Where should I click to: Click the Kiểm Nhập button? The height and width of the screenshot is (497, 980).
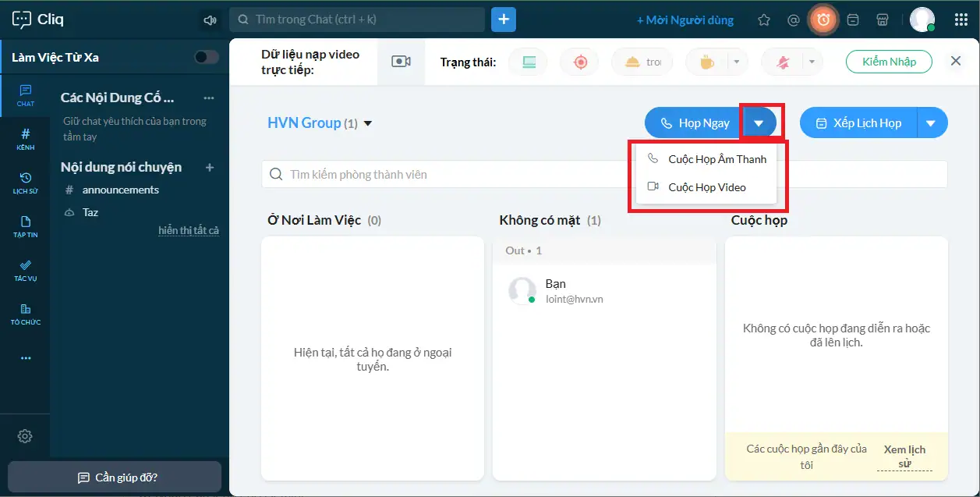coord(888,61)
